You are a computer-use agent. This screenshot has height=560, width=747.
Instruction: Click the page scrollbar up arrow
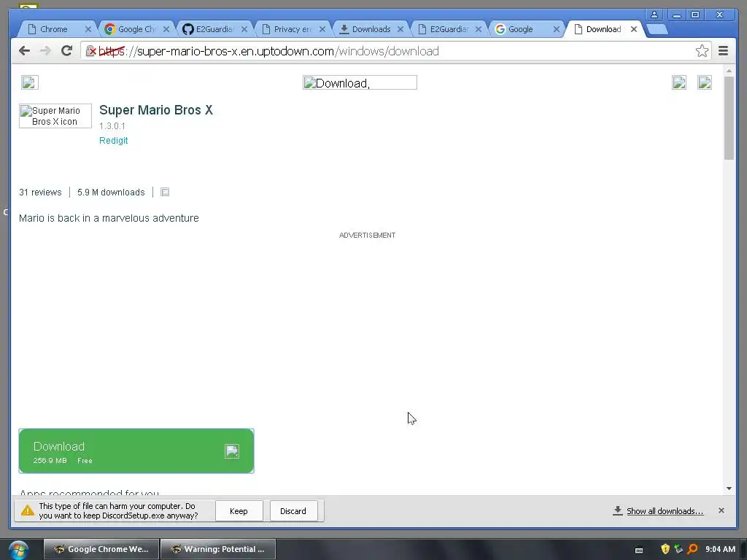pyautogui.click(x=729, y=71)
